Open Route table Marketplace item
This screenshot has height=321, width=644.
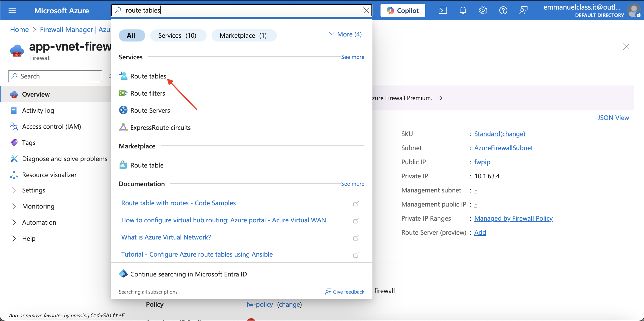pos(147,165)
